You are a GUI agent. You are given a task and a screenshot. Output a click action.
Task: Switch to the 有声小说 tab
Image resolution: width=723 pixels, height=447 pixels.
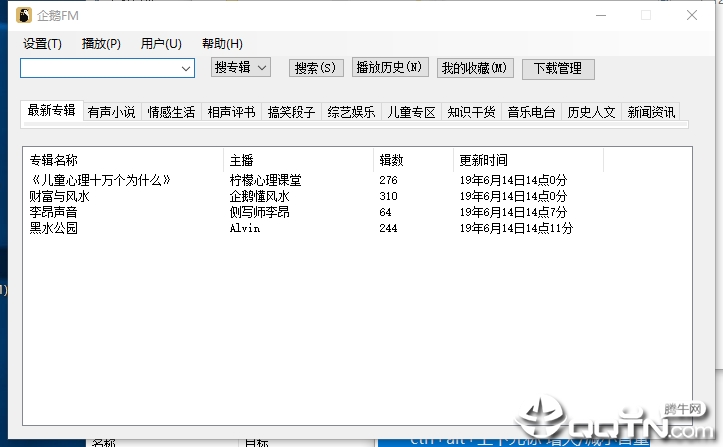(x=112, y=112)
